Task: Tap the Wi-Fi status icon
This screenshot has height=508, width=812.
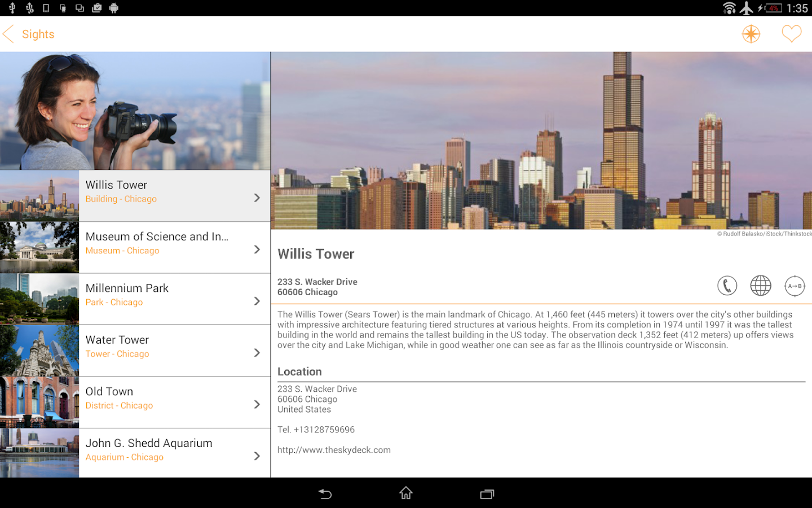Action: point(730,8)
